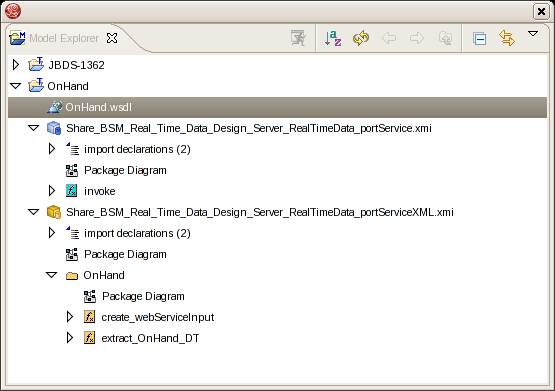555x391 pixels.
Task: Click the refresh icon in the toolbar
Action: [361, 38]
